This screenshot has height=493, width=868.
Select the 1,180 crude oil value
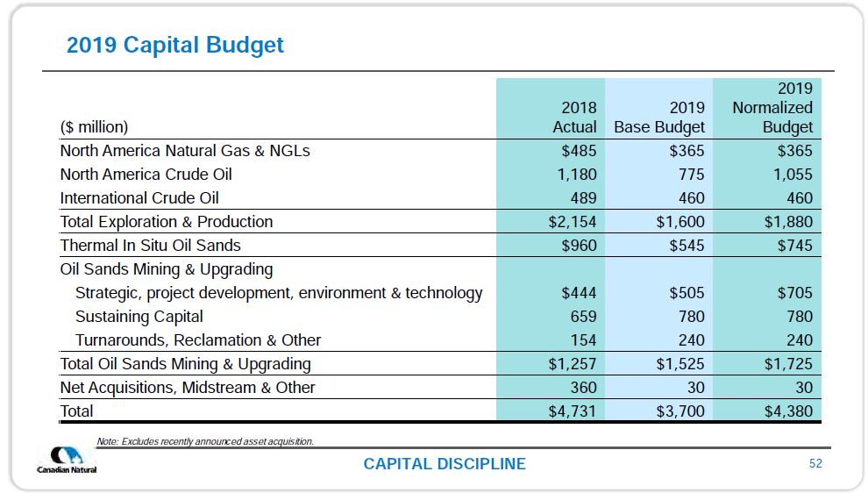coord(577,175)
